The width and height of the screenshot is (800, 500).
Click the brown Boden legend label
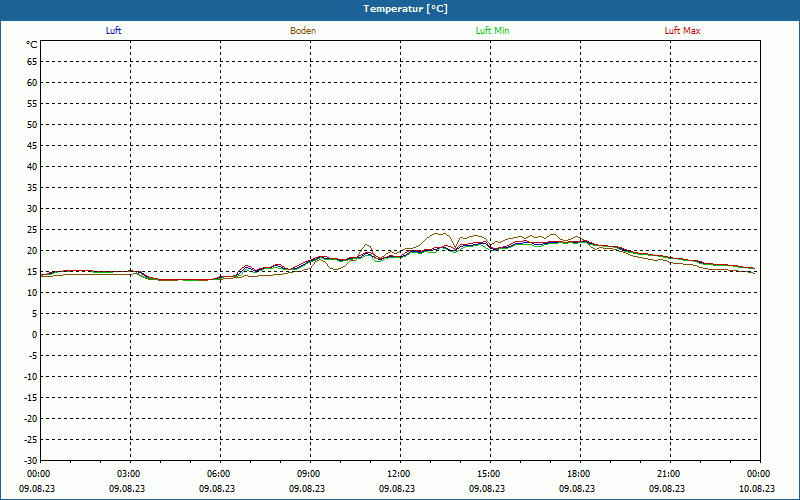[303, 31]
